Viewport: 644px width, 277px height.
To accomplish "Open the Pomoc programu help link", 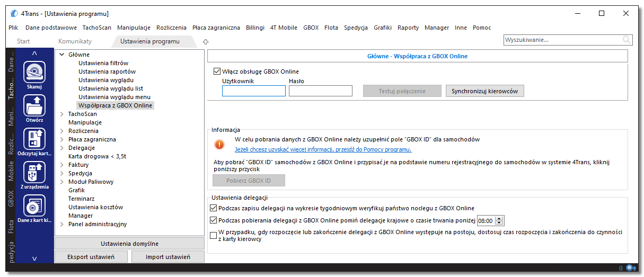I will [323, 149].
